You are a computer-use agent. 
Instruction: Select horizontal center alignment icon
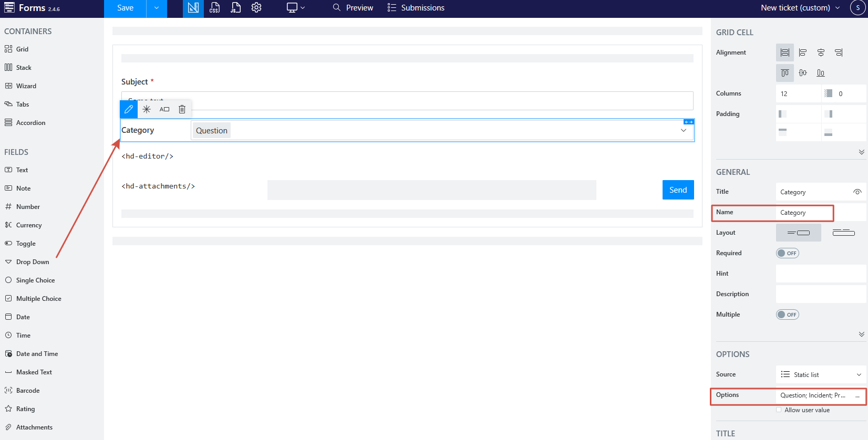pos(821,53)
